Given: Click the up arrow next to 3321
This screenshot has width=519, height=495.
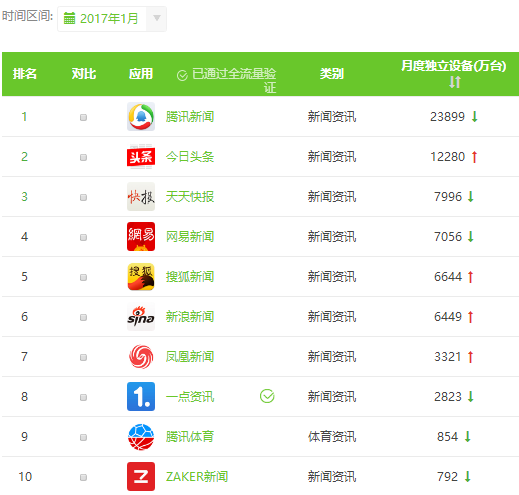Looking at the screenshot, I should [470, 357].
